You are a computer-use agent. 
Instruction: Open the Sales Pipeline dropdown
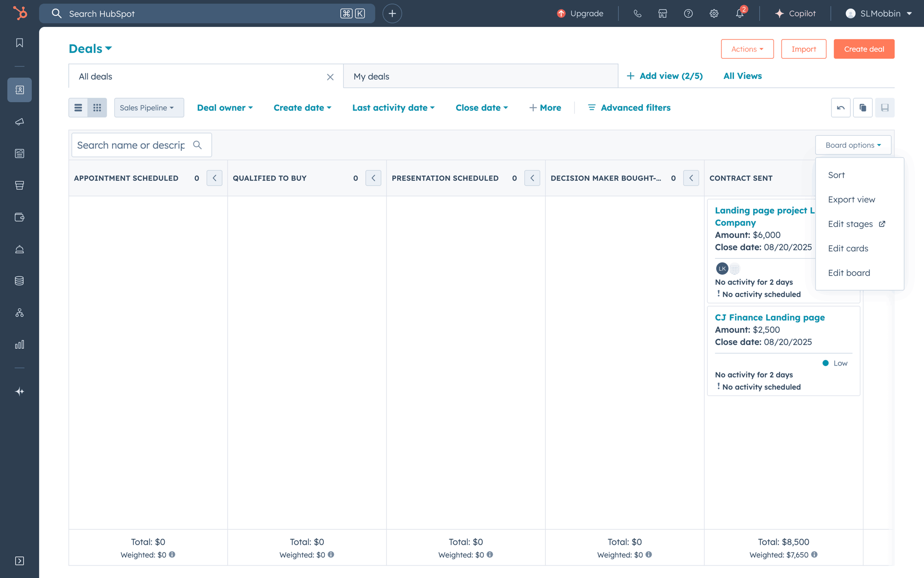[x=149, y=108]
